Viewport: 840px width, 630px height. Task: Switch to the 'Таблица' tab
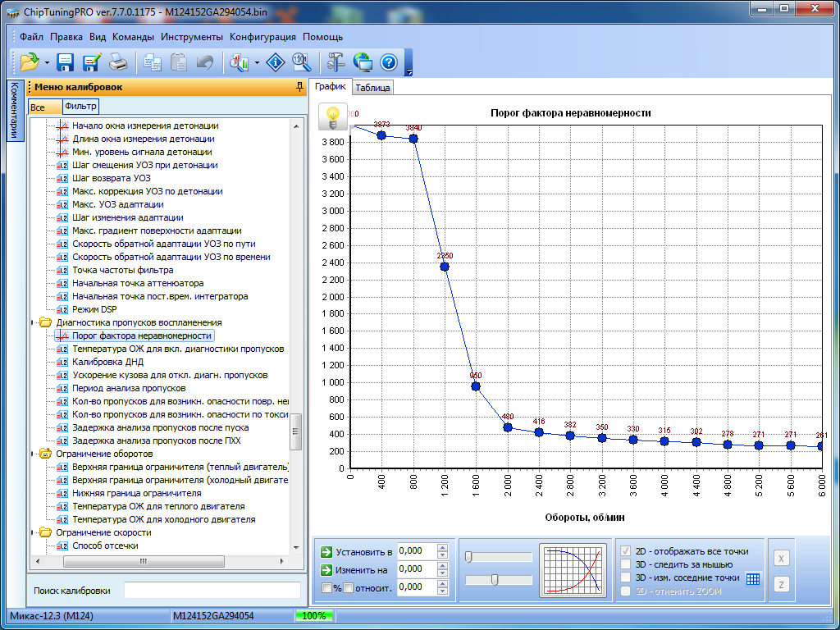[373, 88]
